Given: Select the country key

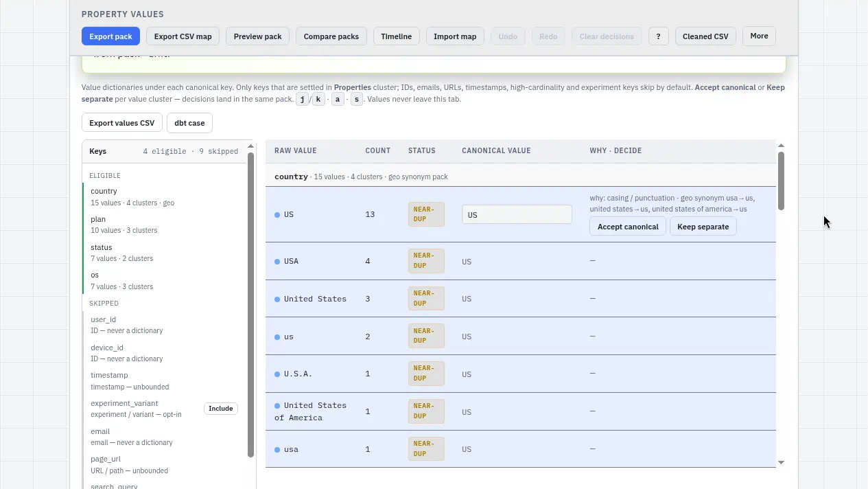Looking at the screenshot, I should [x=165, y=197].
